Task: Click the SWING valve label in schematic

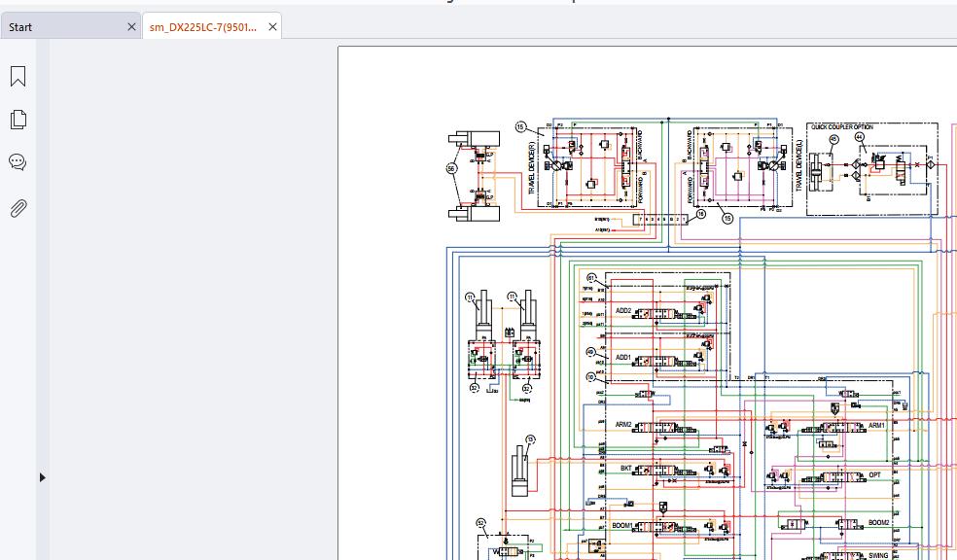Action: (878, 556)
